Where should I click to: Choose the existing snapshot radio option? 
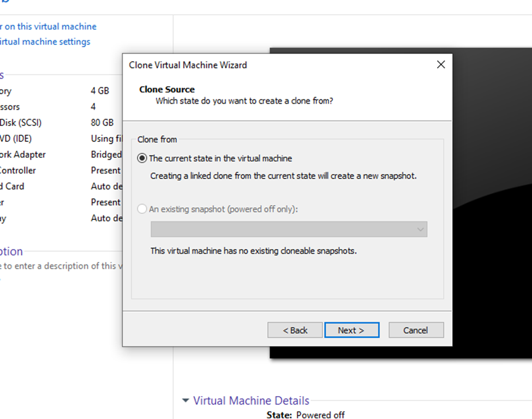pyautogui.click(x=142, y=209)
